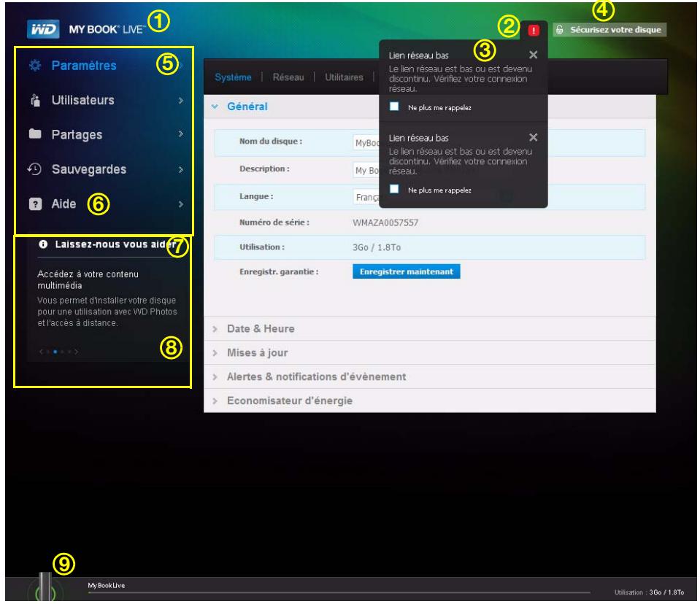Click the highlighted blue carousel dot
This screenshot has width=700, height=604.
point(55,352)
